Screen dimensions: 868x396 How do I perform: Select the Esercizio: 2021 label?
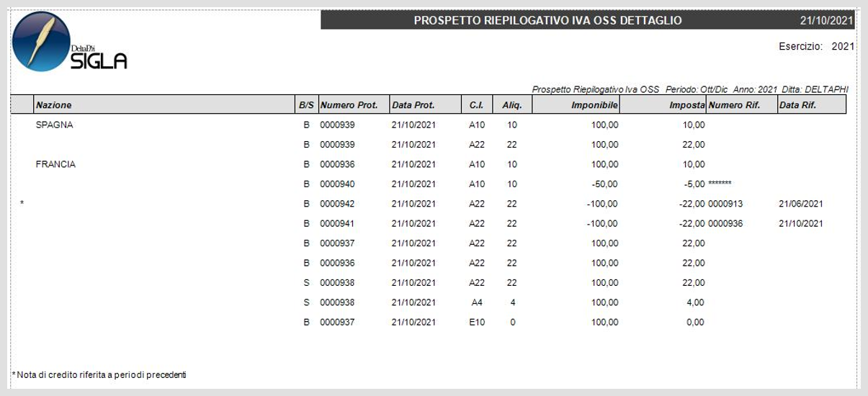816,46
